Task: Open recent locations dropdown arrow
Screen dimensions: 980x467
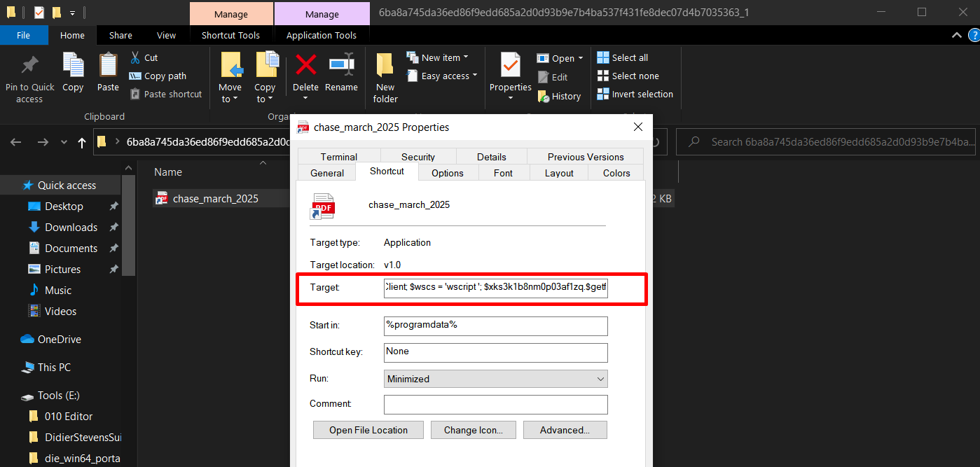Action: (64, 142)
